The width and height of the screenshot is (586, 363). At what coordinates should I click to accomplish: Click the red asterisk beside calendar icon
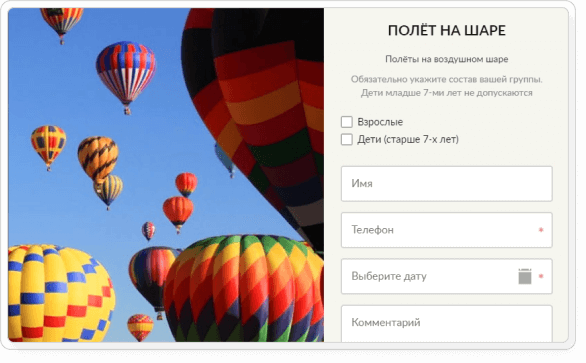pyautogui.click(x=541, y=276)
